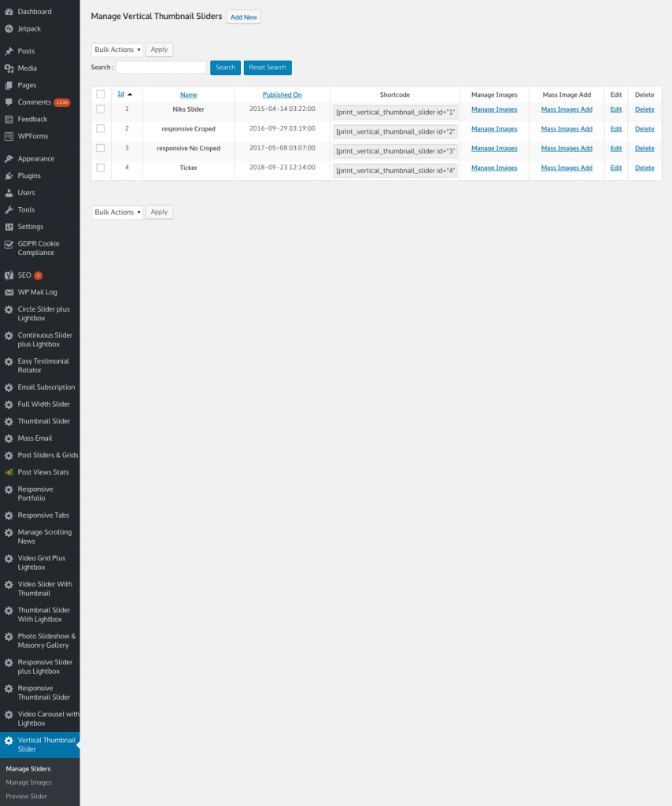Toggle the select-all checkbox in the table header
The width and height of the screenshot is (672, 806).
(x=100, y=94)
